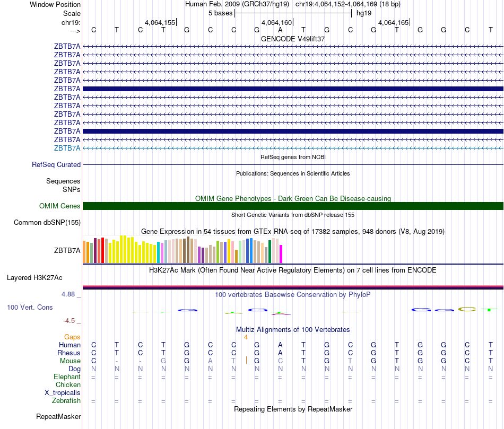Open the OMIM Genes track label
The height and width of the screenshot is (429, 504).
coord(60,206)
